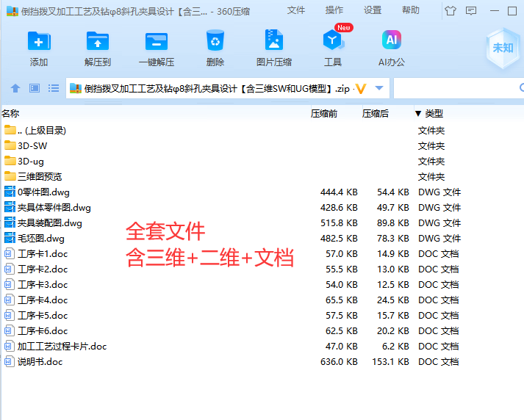The width and height of the screenshot is (524, 420).
Task: Open the 设置 menu
Action: 373,10
